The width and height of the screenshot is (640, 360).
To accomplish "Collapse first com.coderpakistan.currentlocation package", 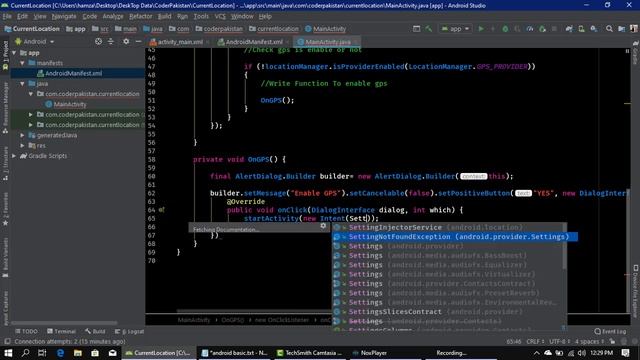I will pyautogui.click(x=31, y=94).
